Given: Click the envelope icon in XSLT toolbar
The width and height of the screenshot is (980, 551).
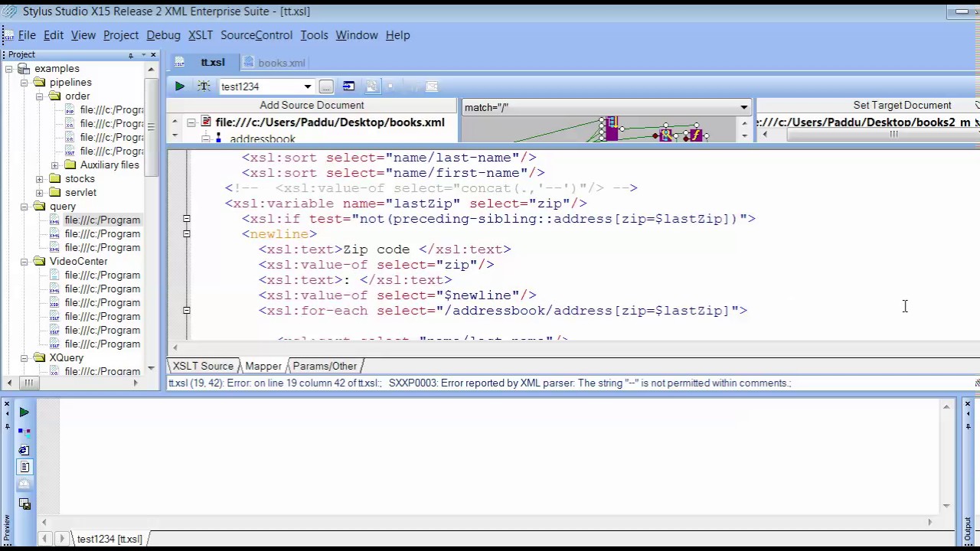Looking at the screenshot, I should [431, 86].
